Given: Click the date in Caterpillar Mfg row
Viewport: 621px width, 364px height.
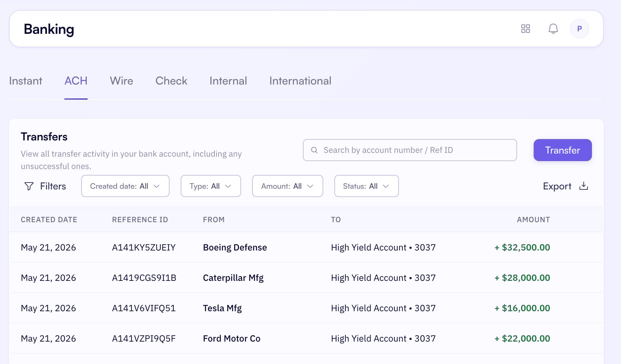Looking at the screenshot, I should pyautogui.click(x=48, y=278).
